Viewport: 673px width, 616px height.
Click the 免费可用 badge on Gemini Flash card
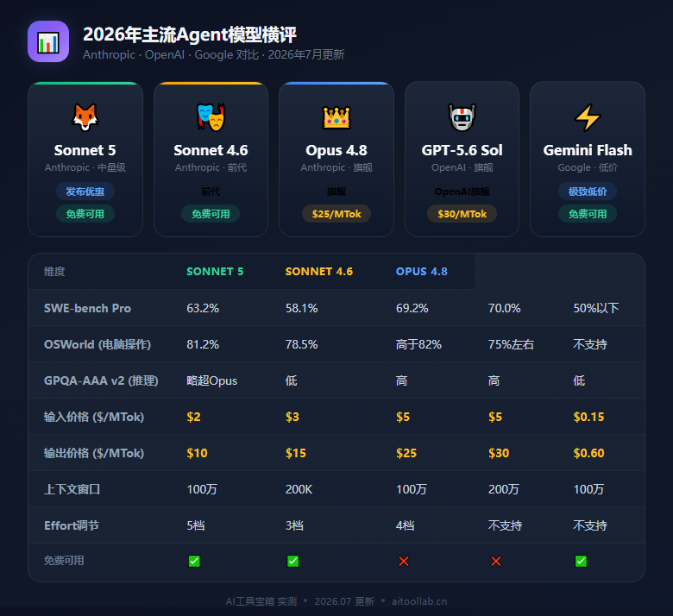pyautogui.click(x=588, y=214)
